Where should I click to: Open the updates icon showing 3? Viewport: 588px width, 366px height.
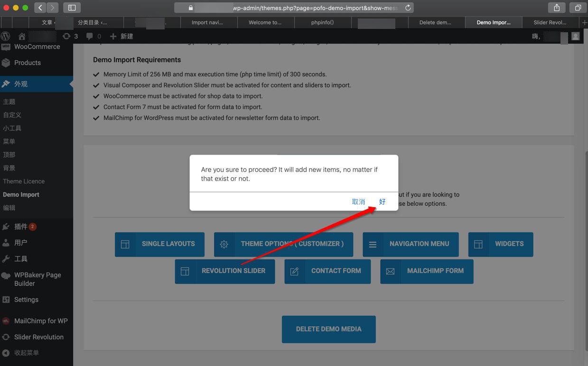70,36
